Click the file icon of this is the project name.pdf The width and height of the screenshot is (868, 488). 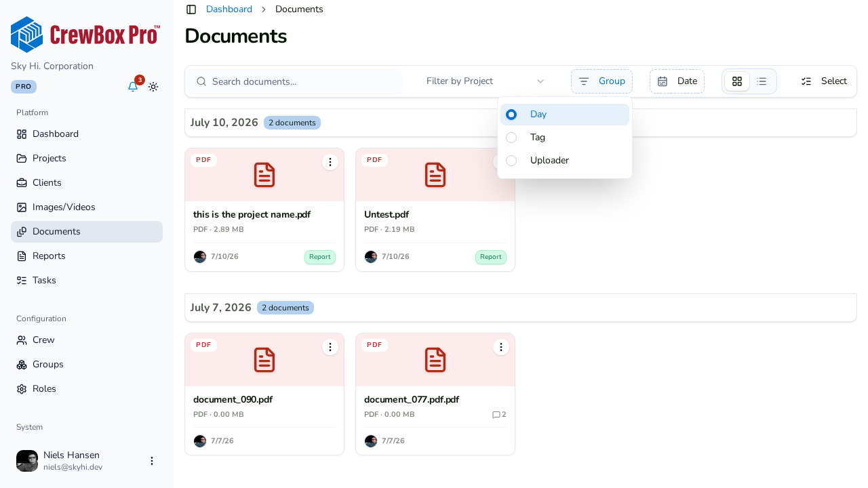click(x=264, y=175)
